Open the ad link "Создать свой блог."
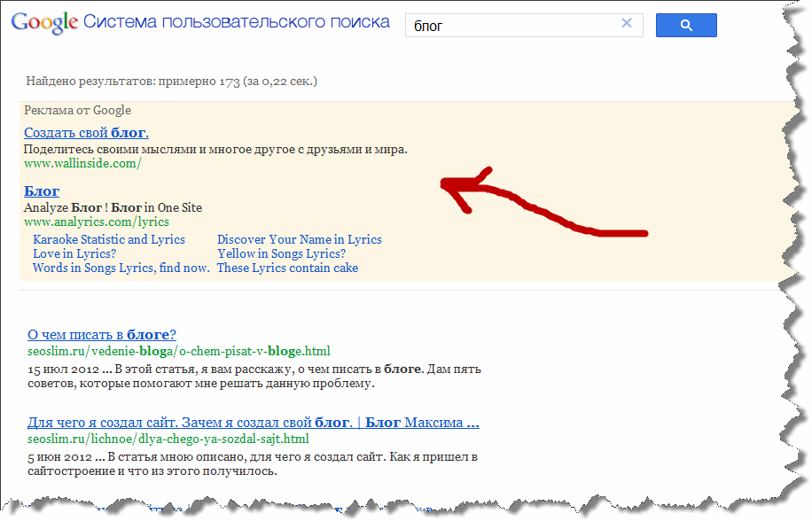The height and width of the screenshot is (521, 812). [87, 133]
